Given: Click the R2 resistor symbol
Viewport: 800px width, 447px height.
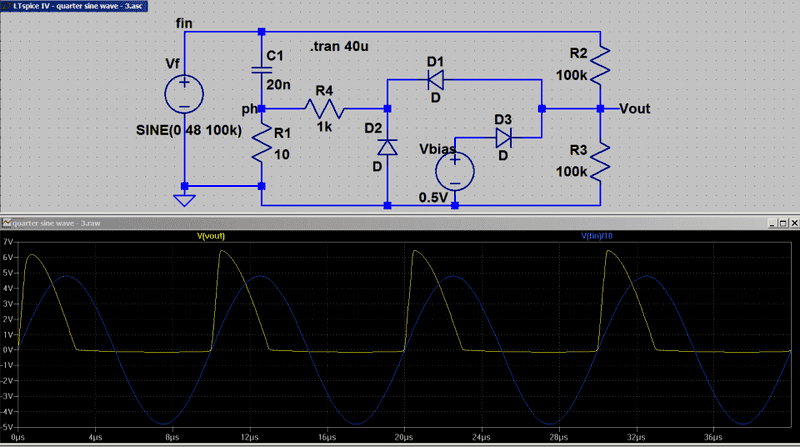Looking at the screenshot, I should click(600, 64).
